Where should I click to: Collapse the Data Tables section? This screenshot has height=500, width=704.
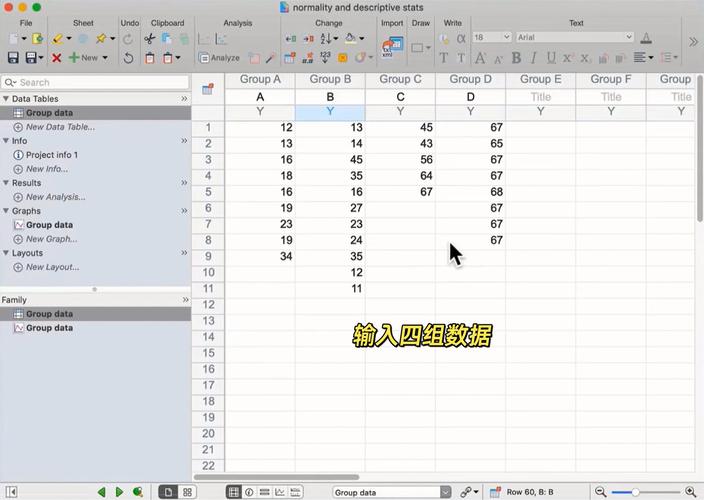pos(184,99)
